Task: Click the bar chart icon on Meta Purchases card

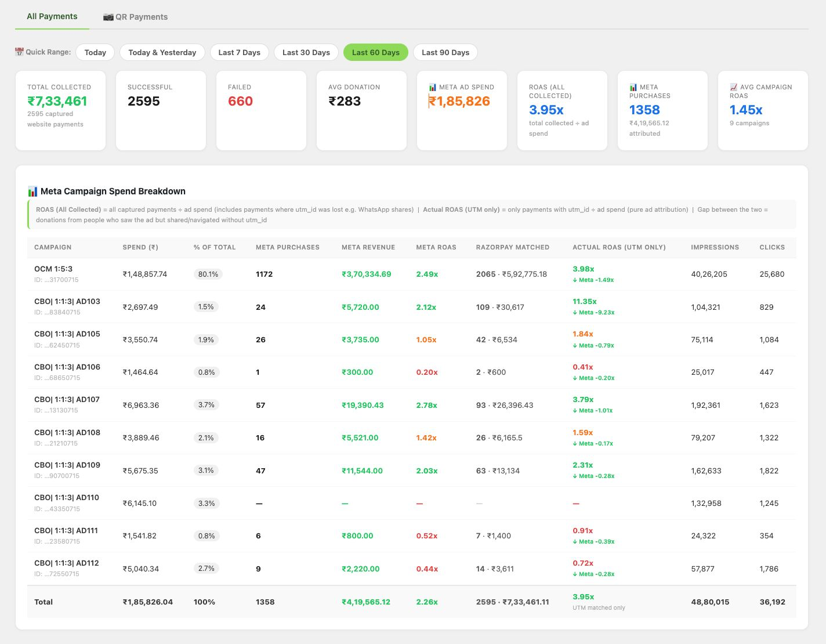Action: tap(633, 87)
